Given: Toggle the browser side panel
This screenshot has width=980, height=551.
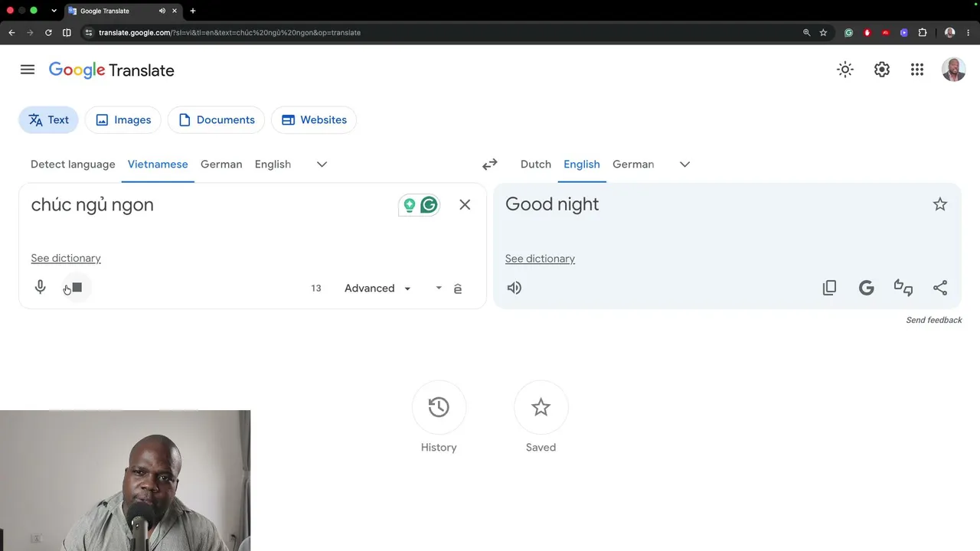Looking at the screenshot, I should click(67, 33).
